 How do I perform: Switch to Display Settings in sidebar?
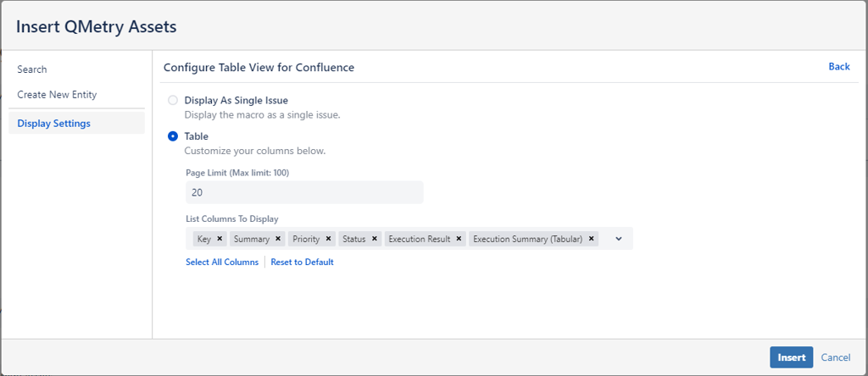pyautogui.click(x=53, y=124)
